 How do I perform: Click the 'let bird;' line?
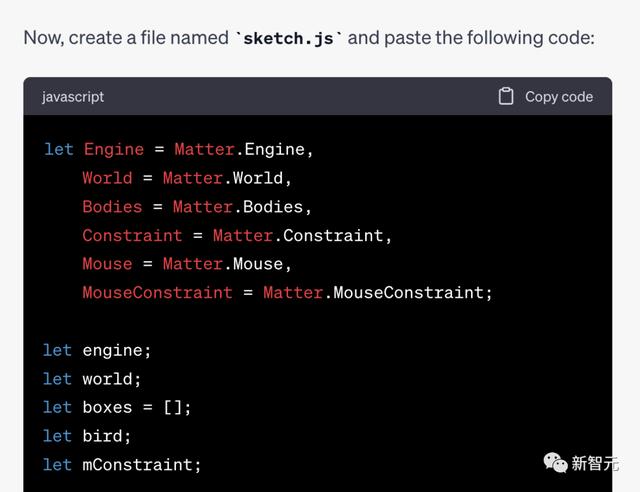(87, 436)
